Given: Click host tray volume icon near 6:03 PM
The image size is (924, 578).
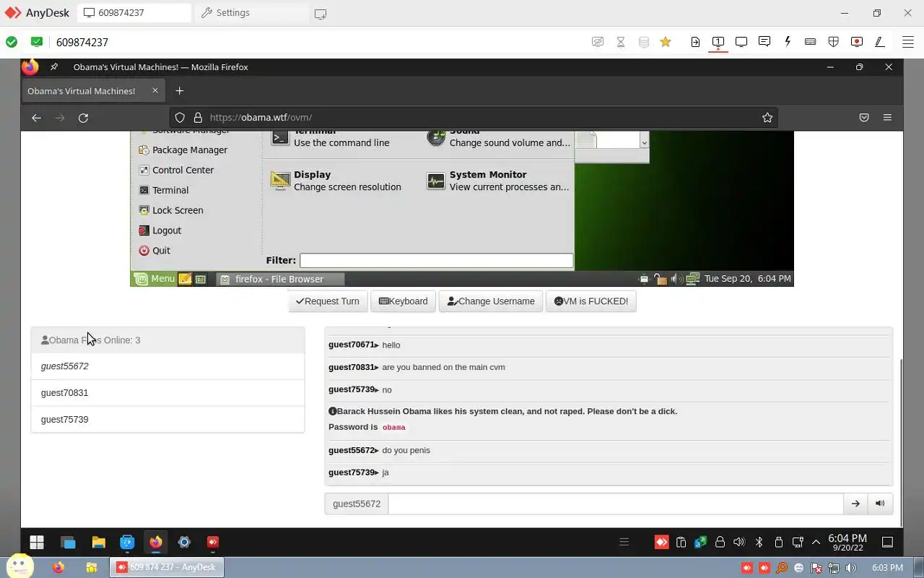Looking at the screenshot, I should [852, 567].
